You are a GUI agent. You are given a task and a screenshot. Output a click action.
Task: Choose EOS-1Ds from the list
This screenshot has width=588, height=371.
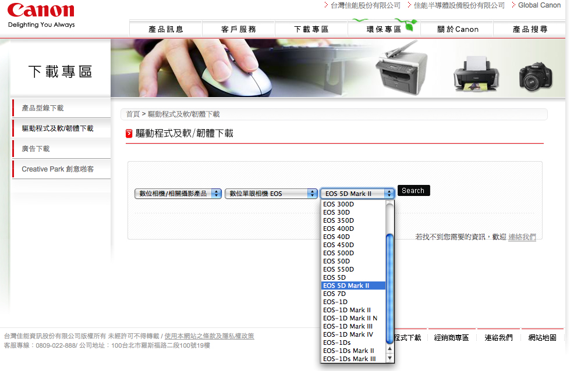point(353,343)
